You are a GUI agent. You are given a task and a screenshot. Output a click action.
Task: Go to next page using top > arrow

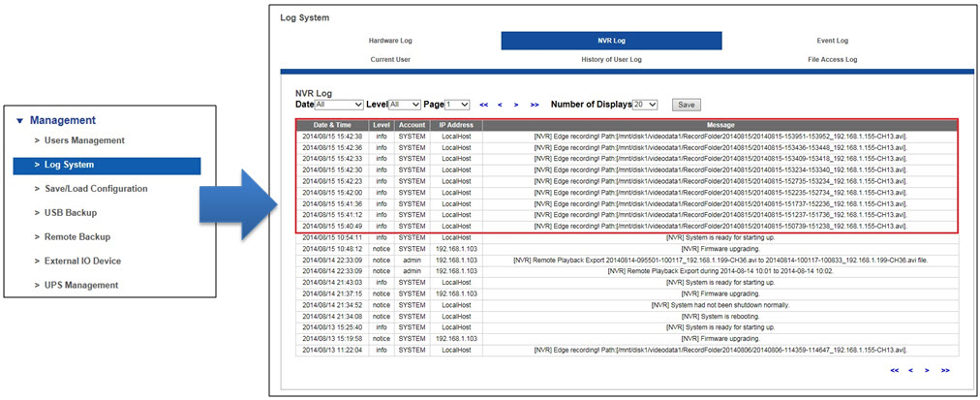click(x=515, y=105)
